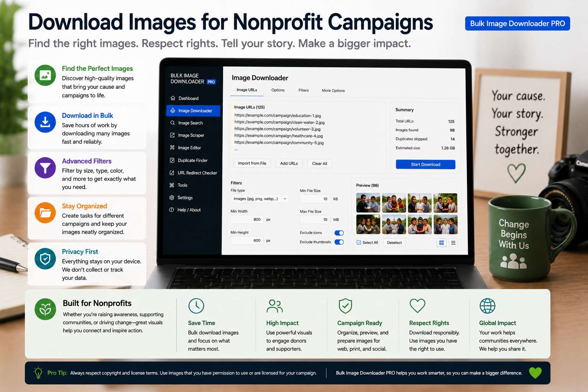Image resolution: width=588 pixels, height=392 pixels.
Task: Switch to the More Options tab
Action: point(333,91)
